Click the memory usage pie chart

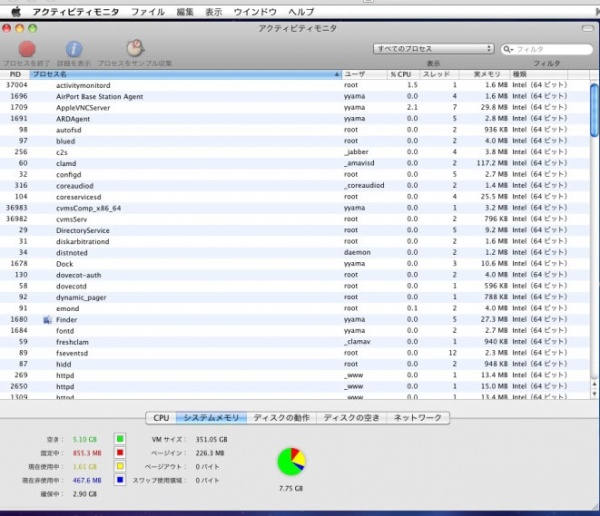(x=291, y=462)
